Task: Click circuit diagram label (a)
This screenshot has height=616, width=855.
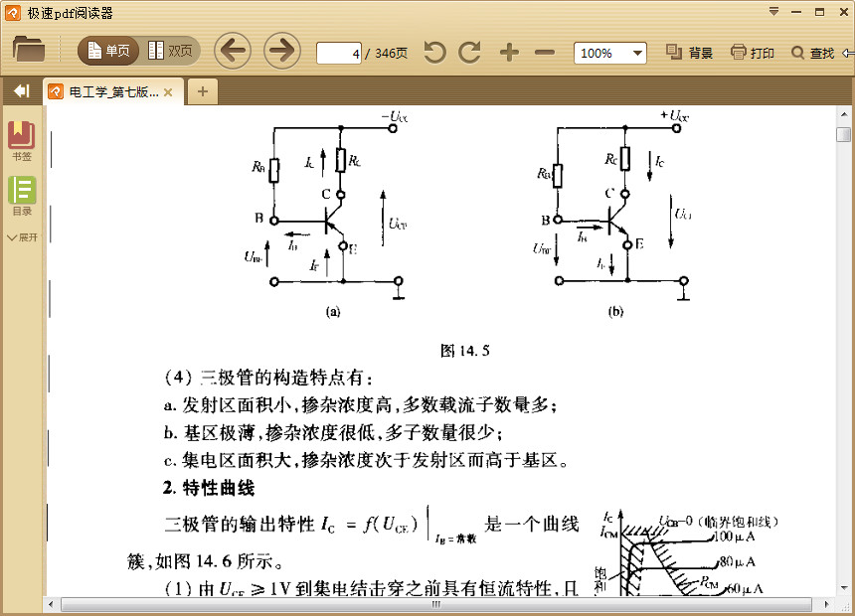Action: pos(333,311)
